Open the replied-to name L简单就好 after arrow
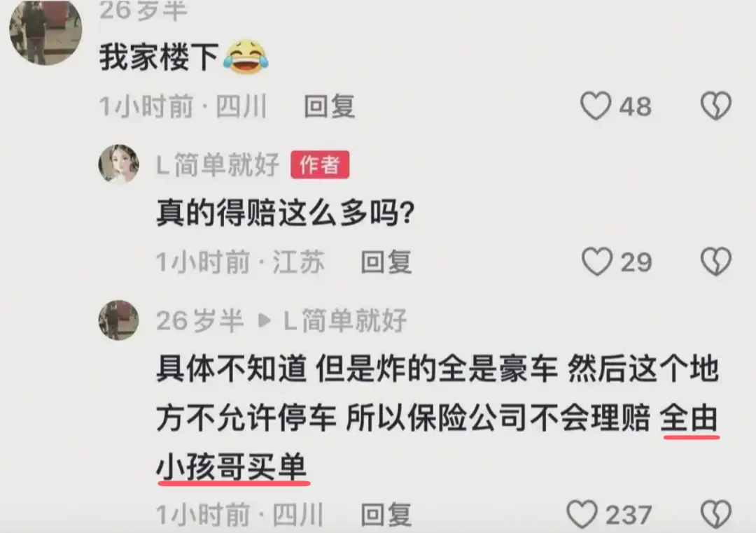Viewport: 756px width, 533px height. coord(345,321)
